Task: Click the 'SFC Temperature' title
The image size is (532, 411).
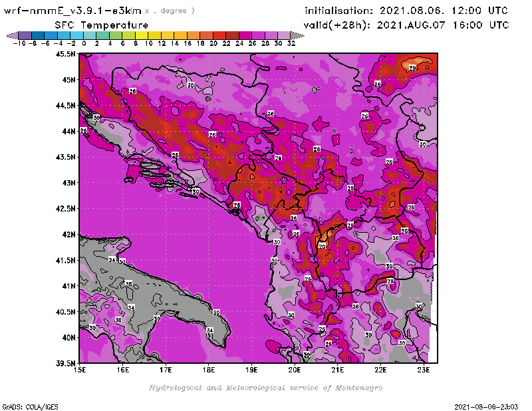Action: coord(102,25)
